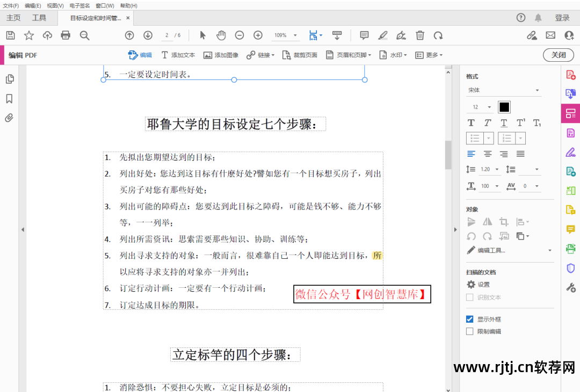Close the document tab with x
The height and width of the screenshot is (392, 580).
[x=128, y=18]
